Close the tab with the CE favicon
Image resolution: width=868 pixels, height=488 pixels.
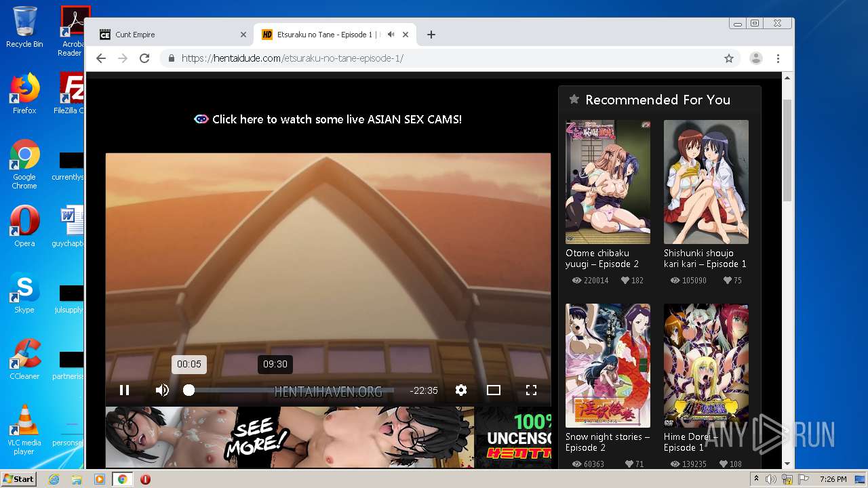click(243, 35)
